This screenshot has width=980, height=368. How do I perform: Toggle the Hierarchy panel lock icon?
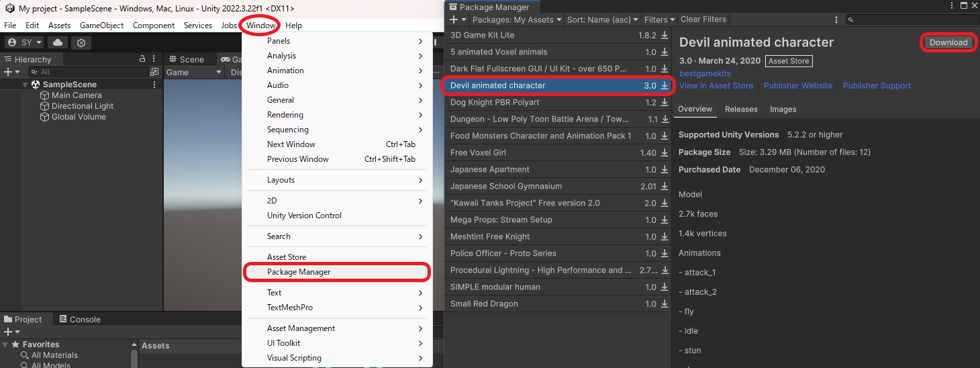coord(142,59)
